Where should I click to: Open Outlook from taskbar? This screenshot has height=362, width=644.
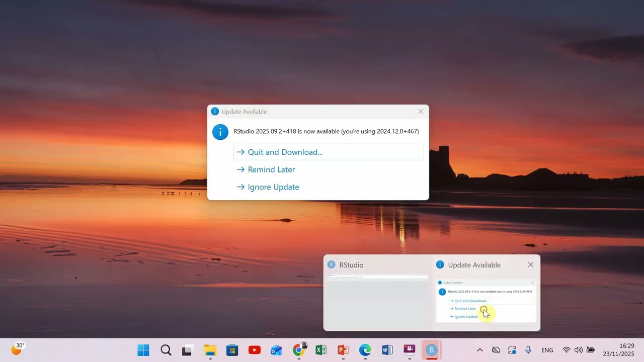(276, 350)
